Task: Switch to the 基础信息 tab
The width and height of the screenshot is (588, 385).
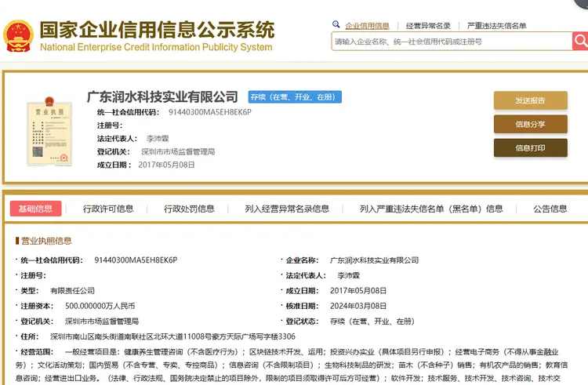Action: (x=35, y=209)
